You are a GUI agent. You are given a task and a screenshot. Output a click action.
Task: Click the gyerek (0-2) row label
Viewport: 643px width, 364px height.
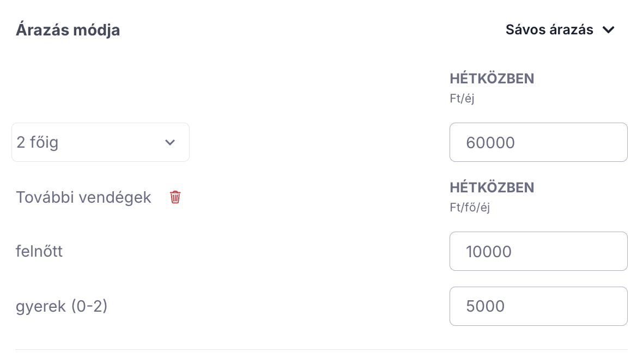(x=62, y=306)
